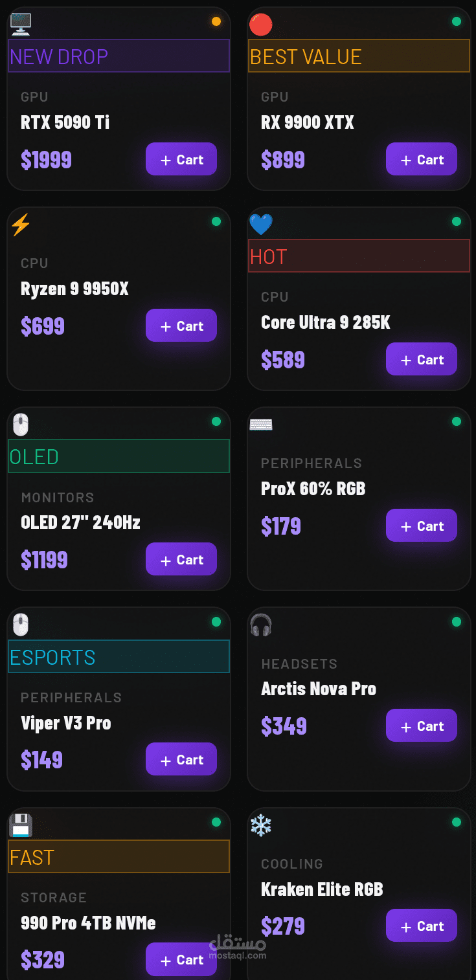This screenshot has width=476, height=980.
Task: Click the keyboard icon on ProX 60% card
Action: click(260, 425)
